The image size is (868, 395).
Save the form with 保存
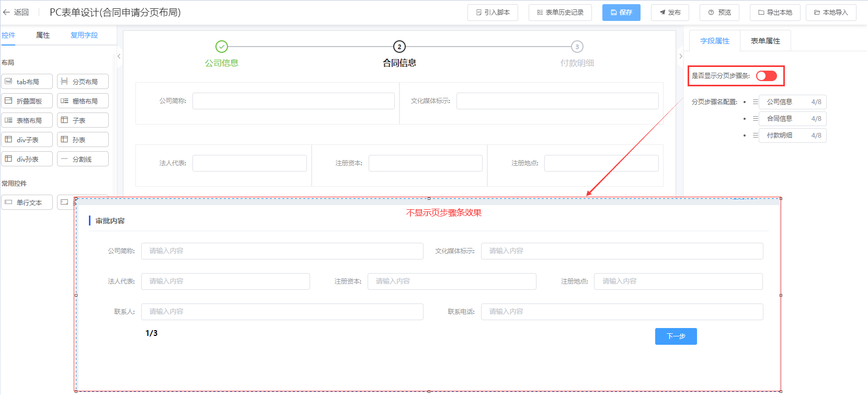[x=621, y=13]
